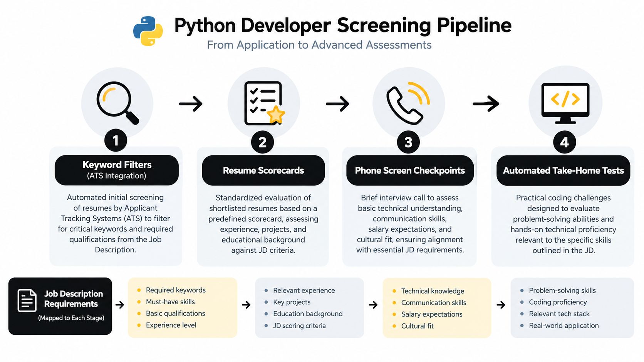Screen dimensions: 644x362
Task: Select the Automated Take-Home Tests label
Action: click(563, 170)
